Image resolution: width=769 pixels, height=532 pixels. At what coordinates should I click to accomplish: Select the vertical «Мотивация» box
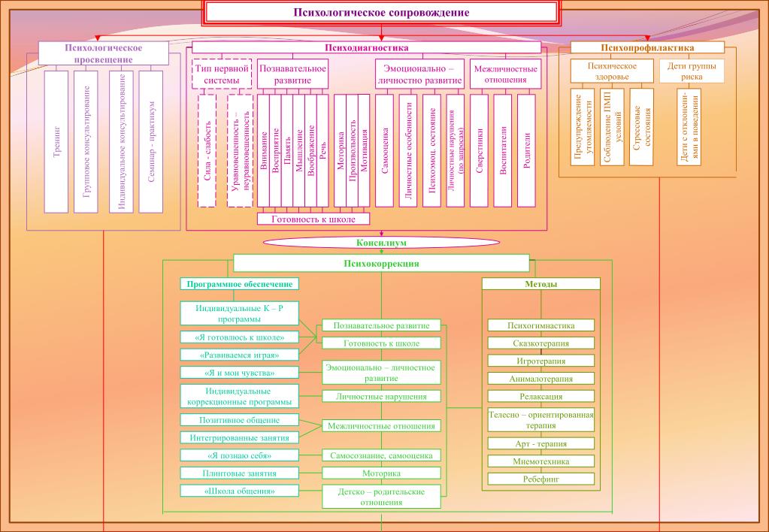coord(364,150)
